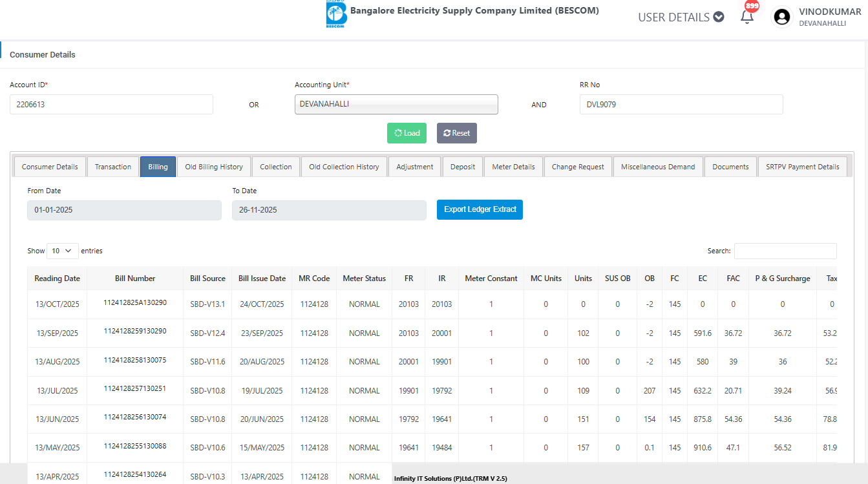Screen dimensions: 868x484
Task: Click Export Ledger Extract button
Action: click(480, 209)
